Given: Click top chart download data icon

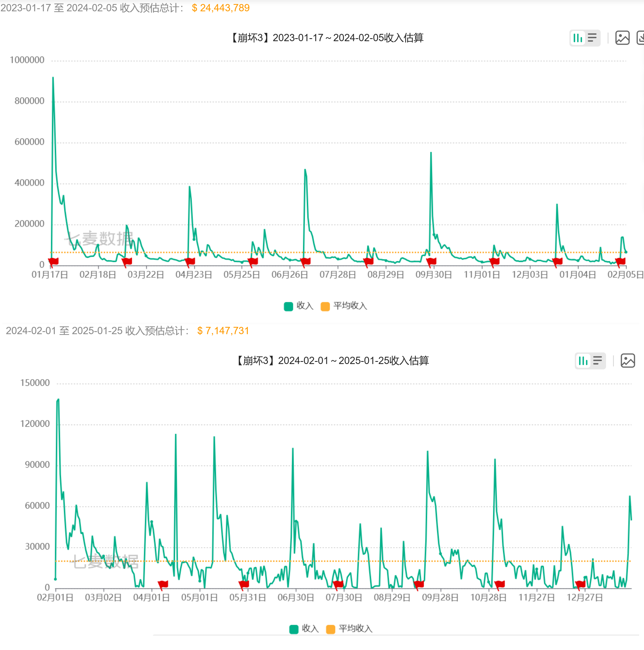Looking at the screenshot, I should tap(640, 38).
